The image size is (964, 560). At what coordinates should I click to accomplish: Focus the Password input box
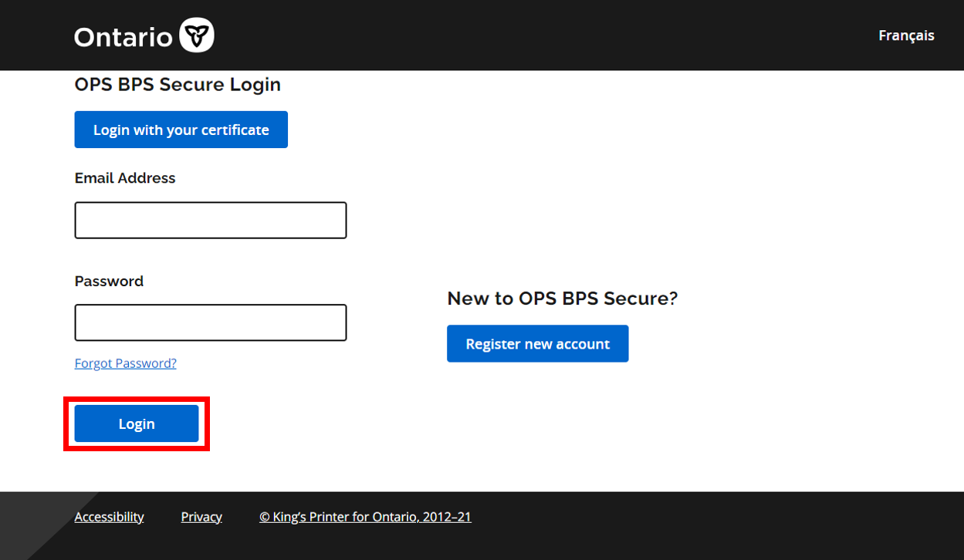pos(210,322)
